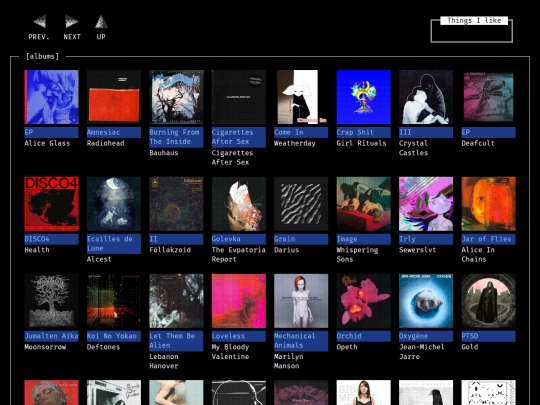Click the Darius artist name
This screenshot has height=405, width=540.
(x=287, y=250)
